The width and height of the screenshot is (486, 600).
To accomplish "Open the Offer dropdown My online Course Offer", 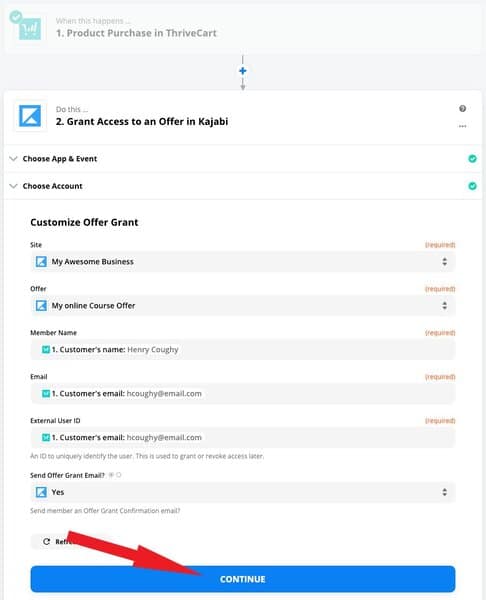I will [243, 306].
